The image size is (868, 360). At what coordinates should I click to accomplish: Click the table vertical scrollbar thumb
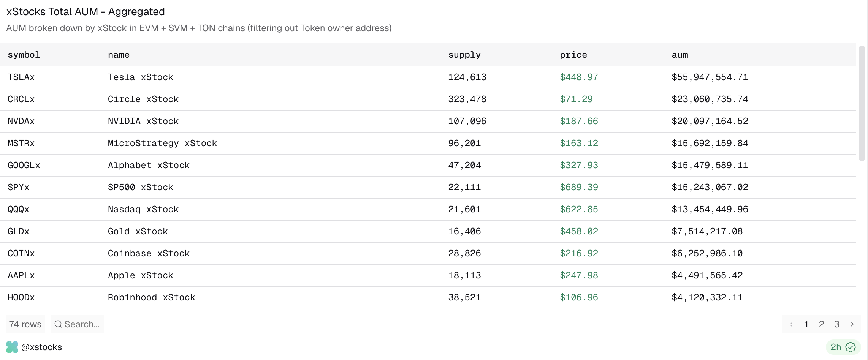tap(862, 103)
